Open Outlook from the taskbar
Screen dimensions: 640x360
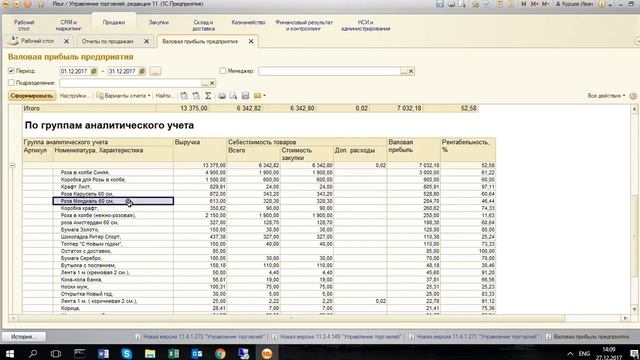point(197,353)
